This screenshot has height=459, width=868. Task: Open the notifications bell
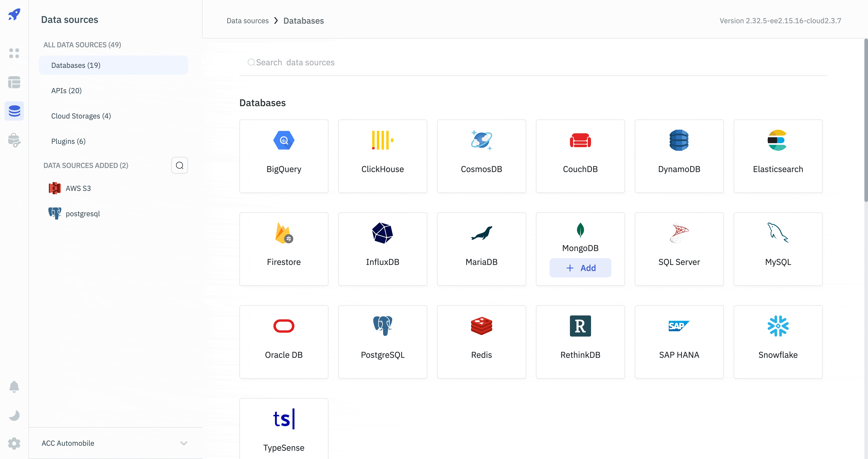pyautogui.click(x=14, y=386)
